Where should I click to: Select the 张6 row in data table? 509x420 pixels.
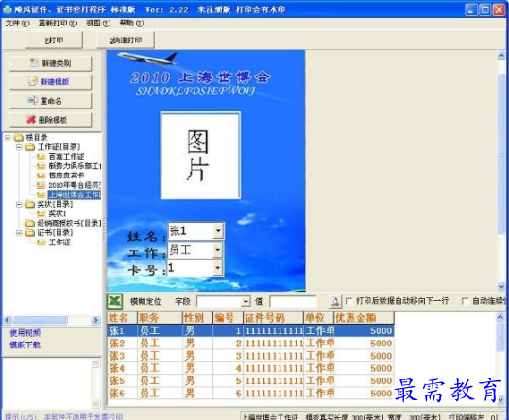[250, 394]
